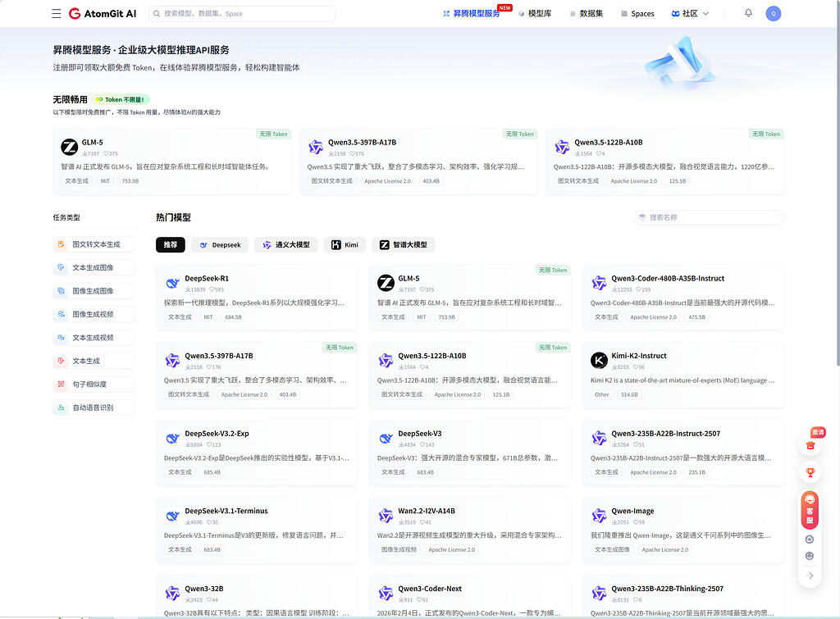
Task: Open the Qwen3-235B-A22B-Thinking-2507 model title
Action: 667,589
